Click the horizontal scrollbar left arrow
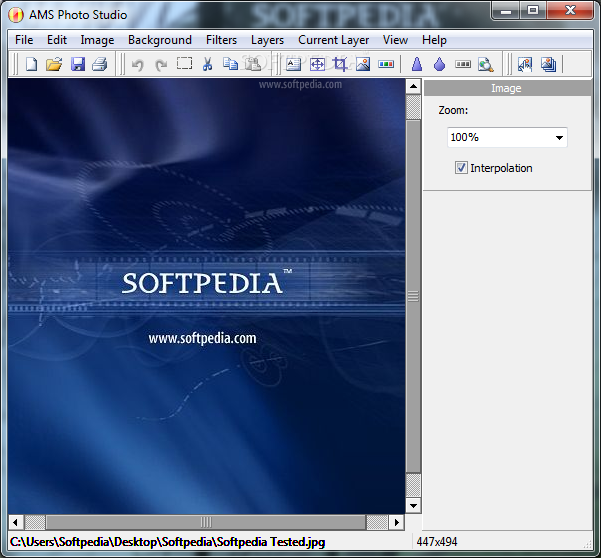 15,522
